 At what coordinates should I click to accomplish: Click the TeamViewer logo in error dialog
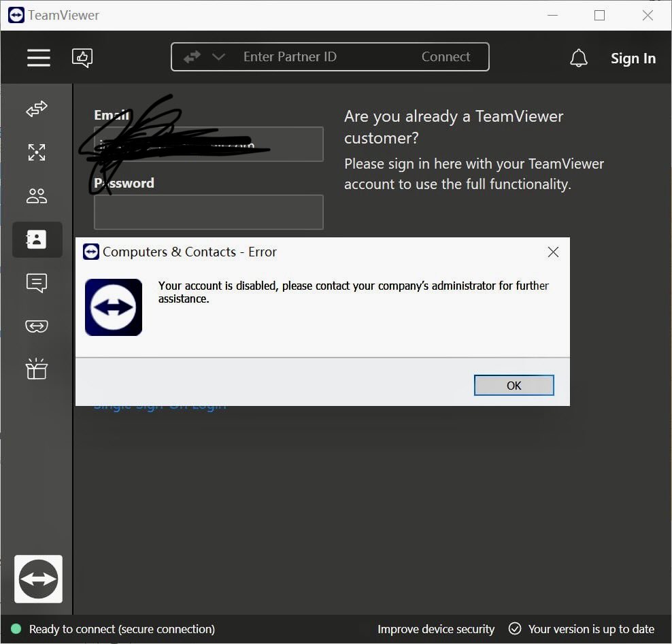[x=114, y=307]
